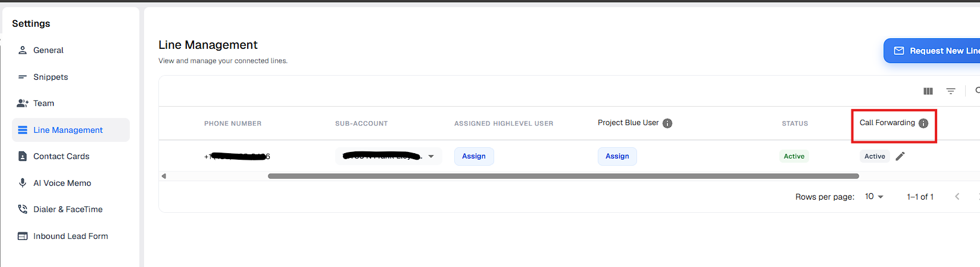
Task: Click the Phone Number column header
Action: click(233, 123)
